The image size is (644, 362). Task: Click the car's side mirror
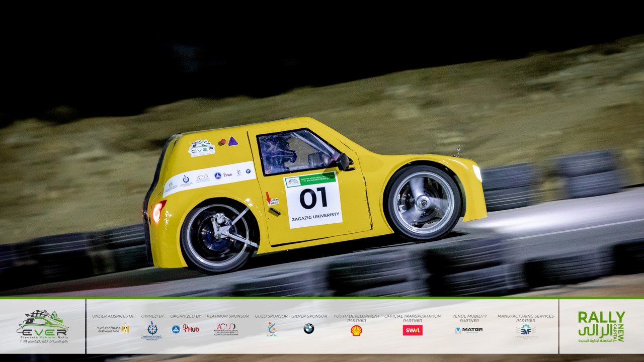tap(344, 161)
